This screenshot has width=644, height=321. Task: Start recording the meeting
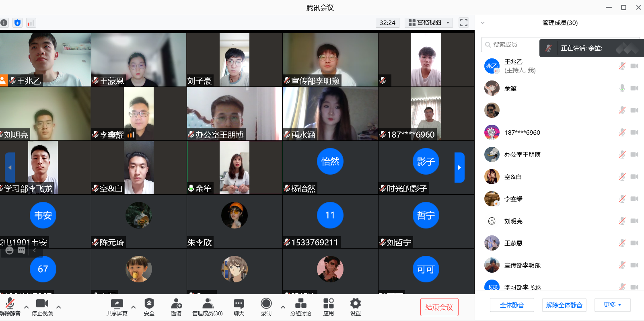point(266,307)
